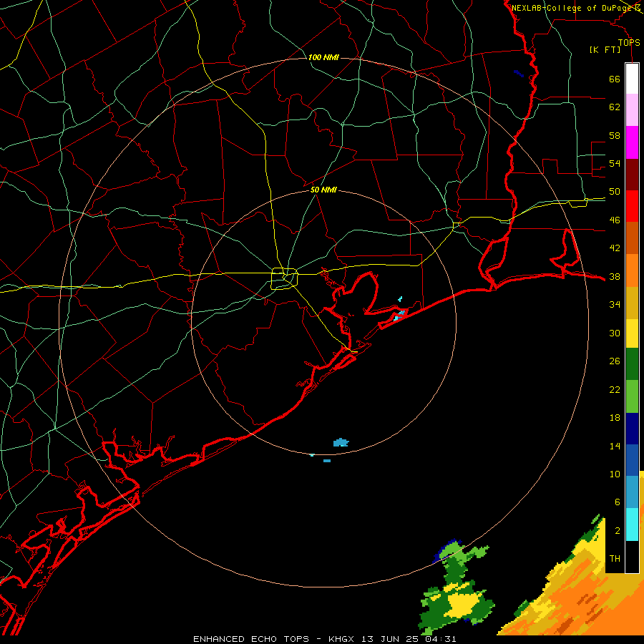Viewport: 644px width, 644px height.
Task: Click the small navy echo near the top right border
Action: [519, 74]
